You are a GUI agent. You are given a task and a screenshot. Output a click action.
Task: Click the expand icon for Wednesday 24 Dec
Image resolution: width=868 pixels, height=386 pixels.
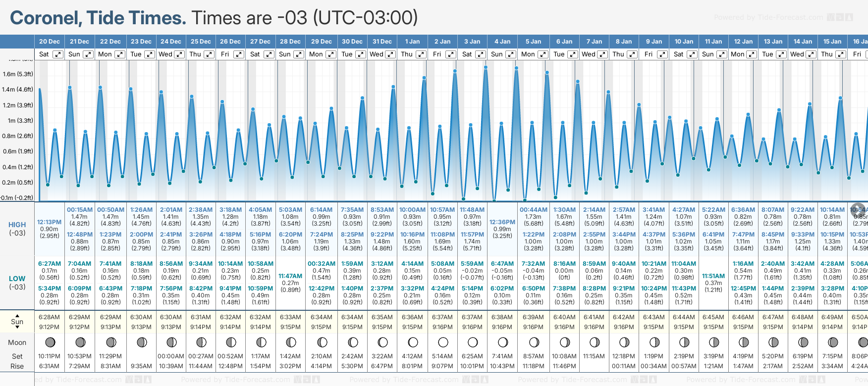[179, 54]
